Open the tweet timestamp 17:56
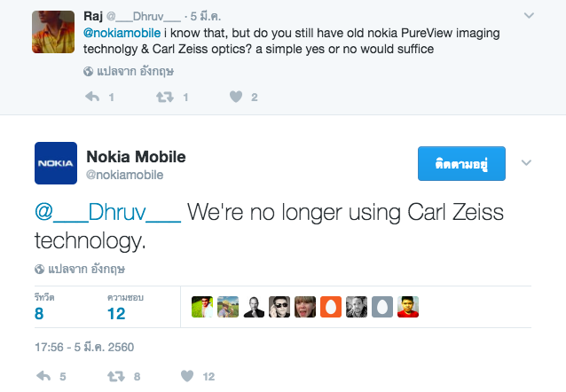 pos(83,347)
